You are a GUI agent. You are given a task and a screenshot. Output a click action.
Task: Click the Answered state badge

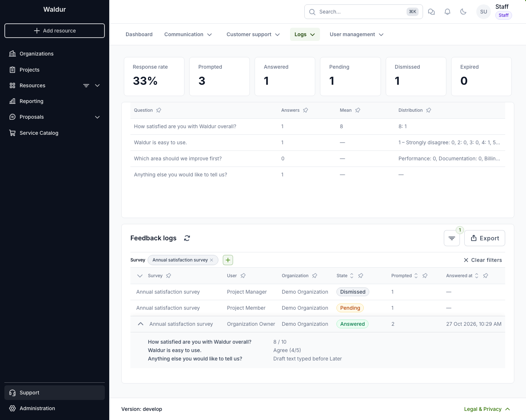click(352, 324)
